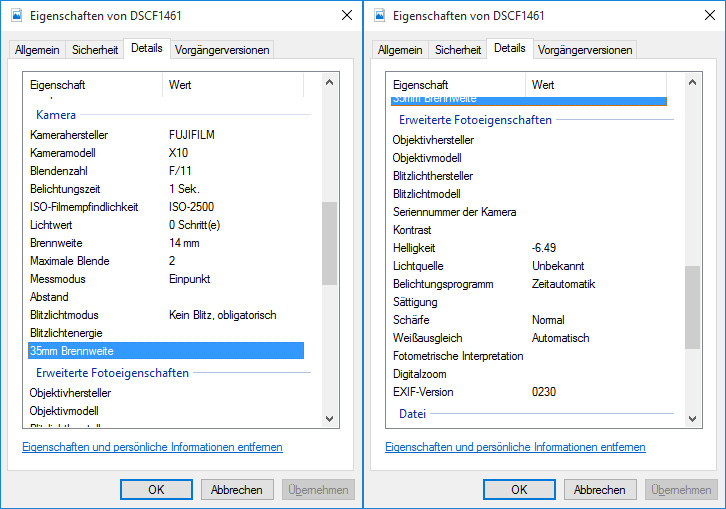This screenshot has height=509, width=726.
Task: Select the Kontrast row
Action: [x=529, y=230]
